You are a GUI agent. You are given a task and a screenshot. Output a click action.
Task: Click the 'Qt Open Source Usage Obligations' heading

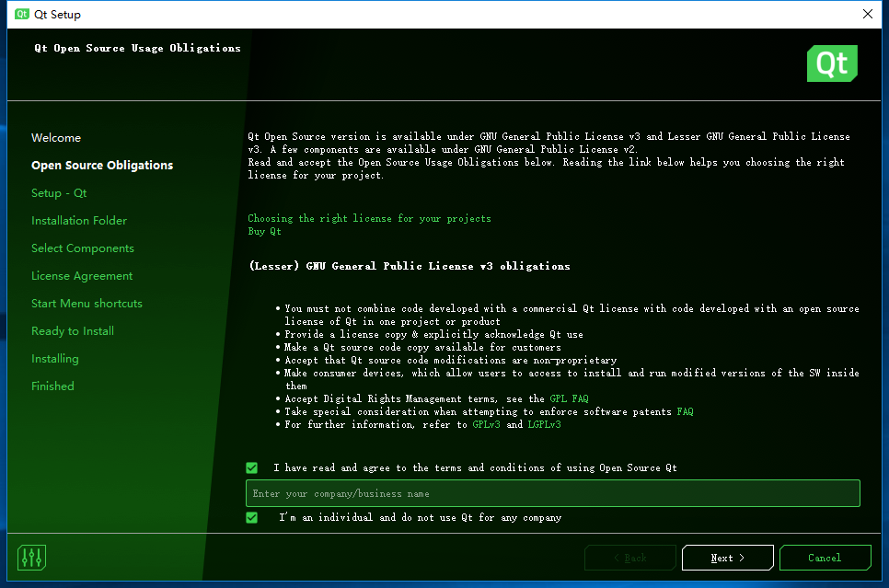[138, 48]
